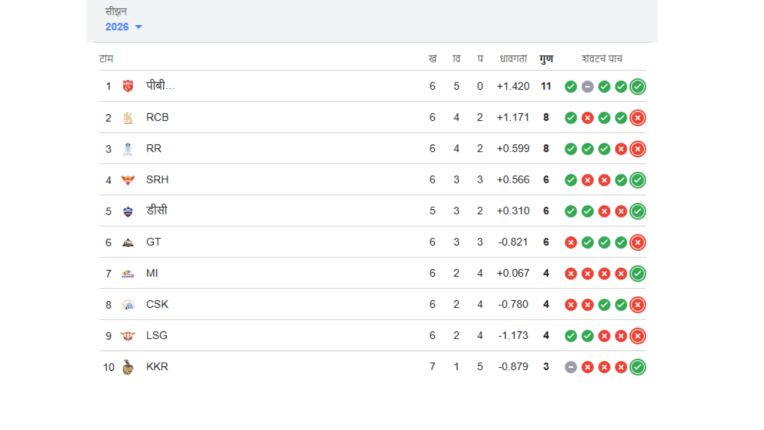Open the 2026 season dropdown
The width and height of the screenshot is (764, 430).
pos(124,27)
